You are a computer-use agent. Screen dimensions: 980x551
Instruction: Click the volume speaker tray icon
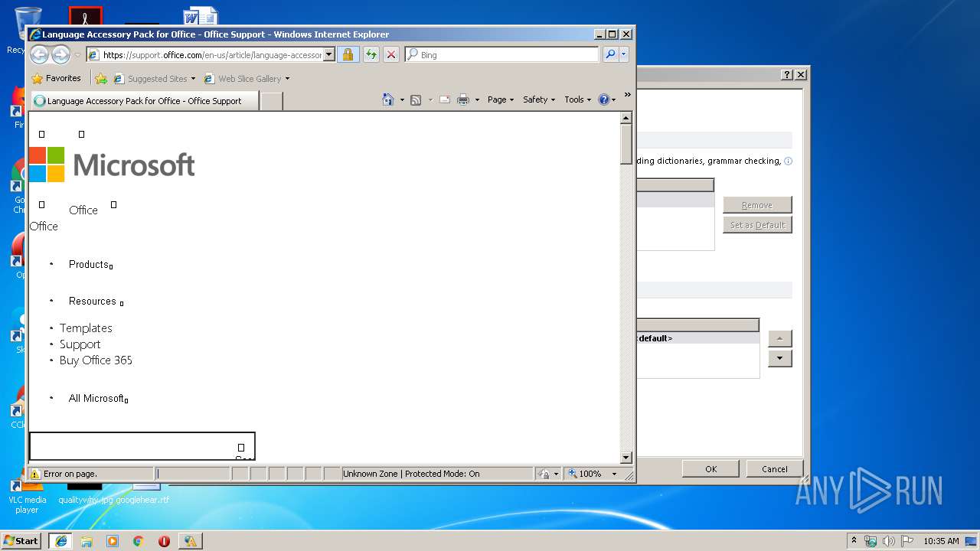pos(889,541)
